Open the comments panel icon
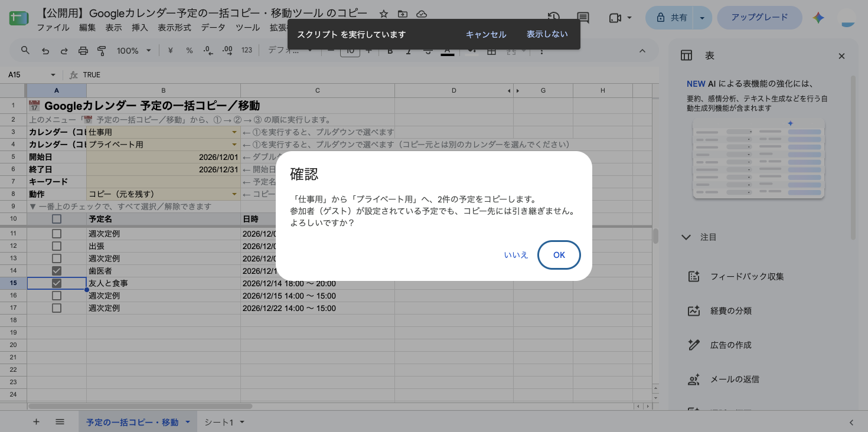This screenshot has height=432, width=868. [x=583, y=18]
